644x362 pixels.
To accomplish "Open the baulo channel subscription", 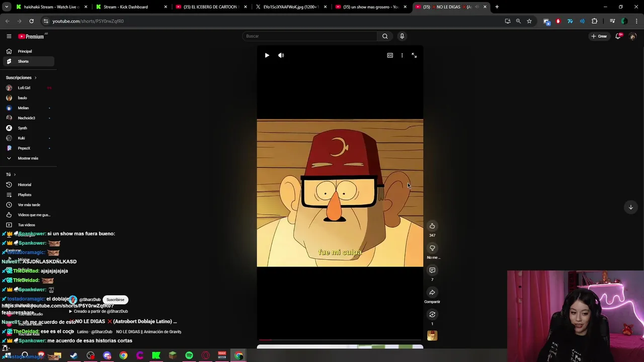I will 28,98.
